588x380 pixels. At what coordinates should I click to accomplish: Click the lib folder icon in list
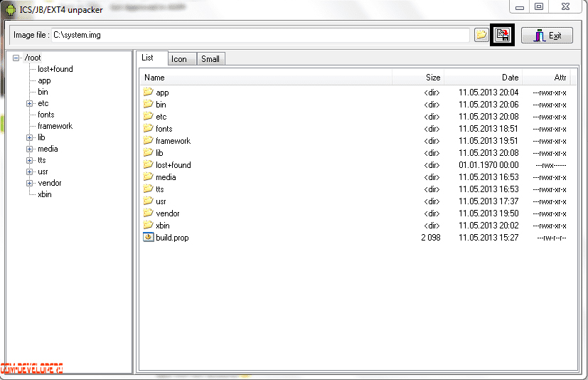(148, 152)
